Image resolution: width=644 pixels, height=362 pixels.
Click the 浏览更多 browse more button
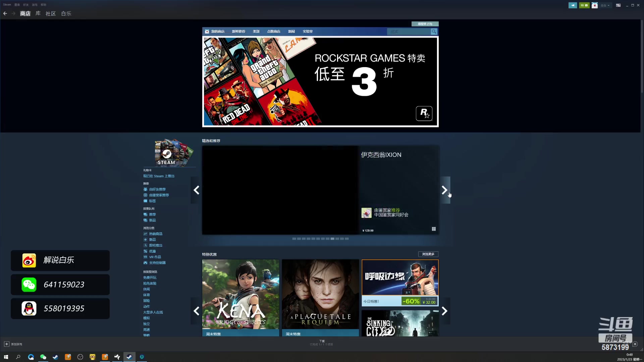(428, 254)
